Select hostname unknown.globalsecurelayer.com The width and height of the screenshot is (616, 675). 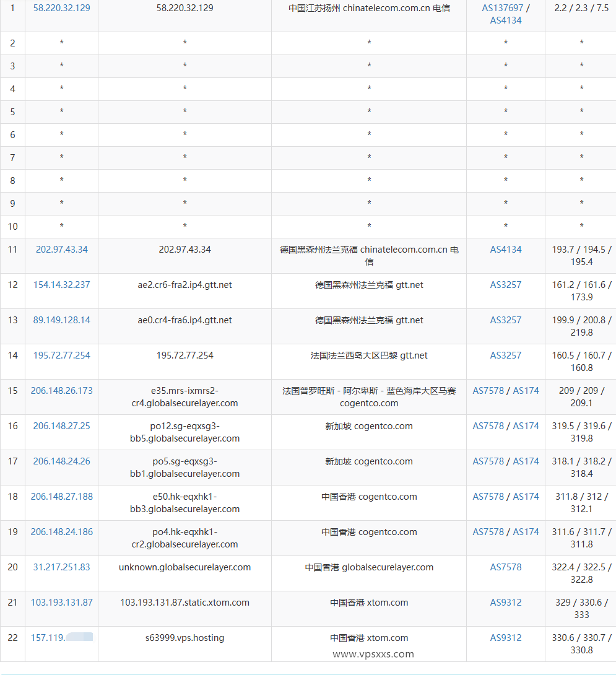pos(184,567)
